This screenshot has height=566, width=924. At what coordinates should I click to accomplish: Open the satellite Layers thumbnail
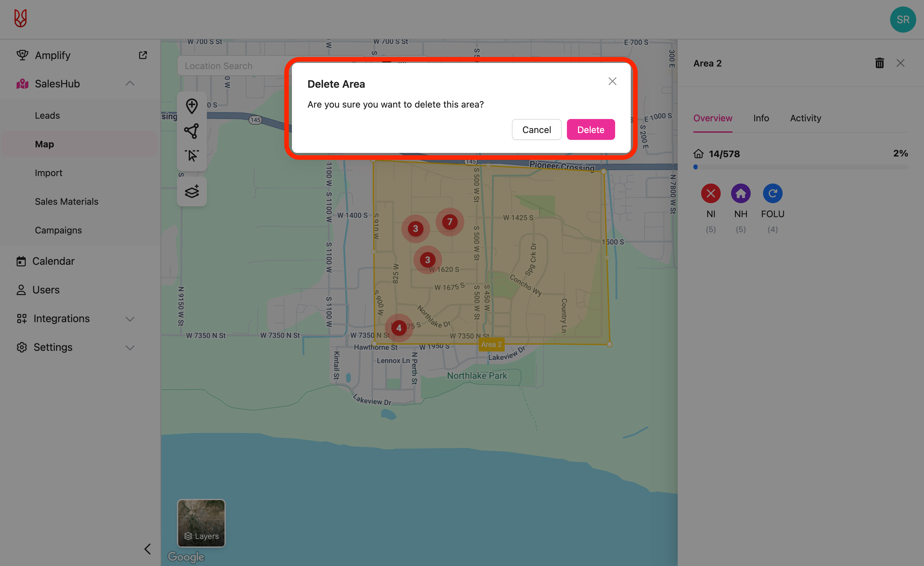(201, 523)
